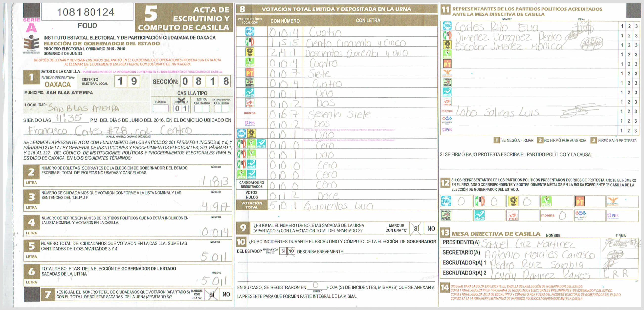Click the PRD sun logo in the vote table
This screenshot has height=310, width=644.
249,52
